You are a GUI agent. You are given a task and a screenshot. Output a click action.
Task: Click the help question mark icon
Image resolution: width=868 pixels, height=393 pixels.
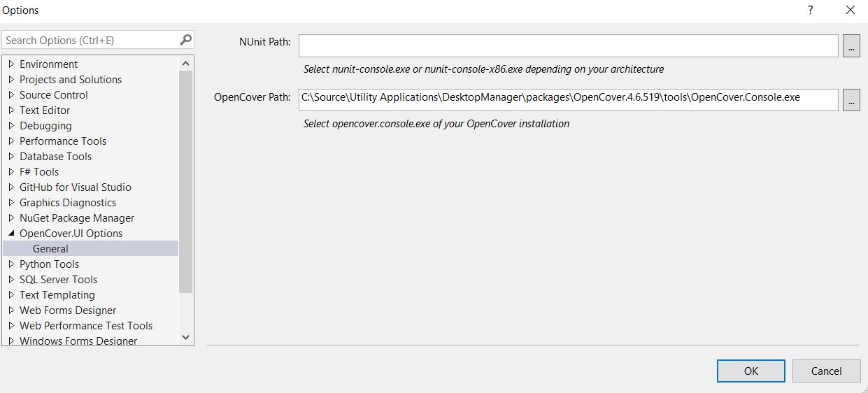click(x=811, y=10)
